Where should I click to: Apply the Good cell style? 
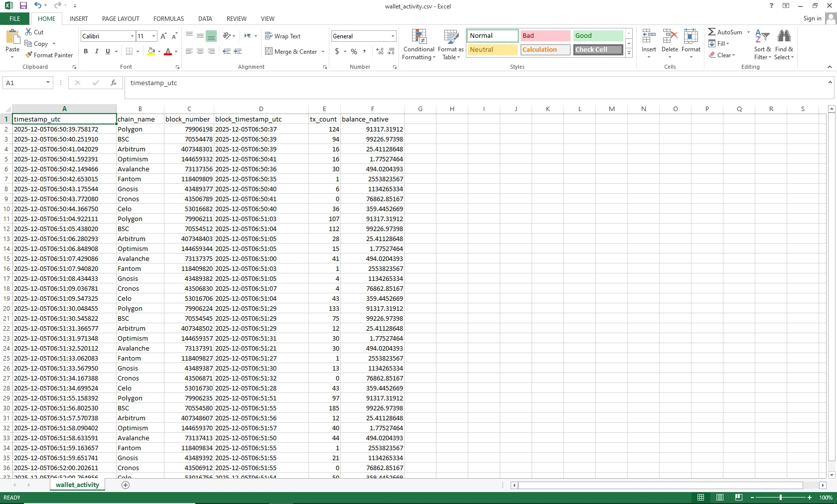pyautogui.click(x=597, y=36)
